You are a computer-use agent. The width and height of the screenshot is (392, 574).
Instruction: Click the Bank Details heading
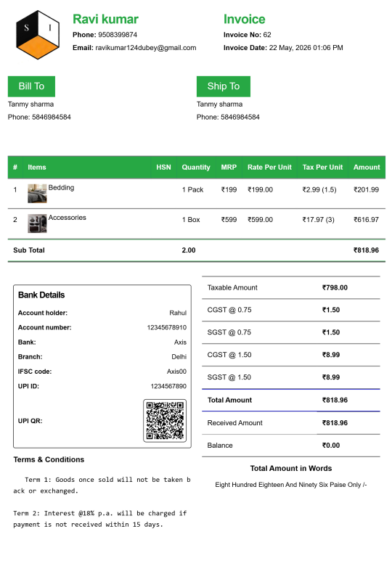41,295
